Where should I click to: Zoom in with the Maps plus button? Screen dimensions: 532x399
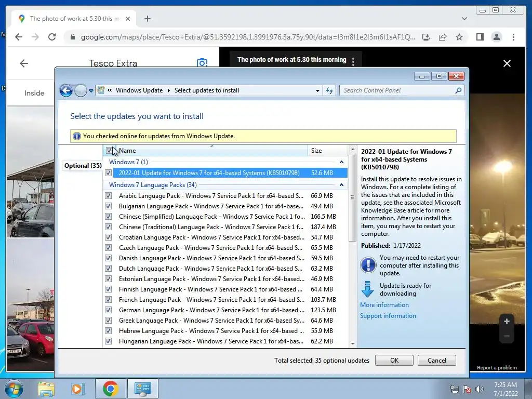[x=507, y=321]
